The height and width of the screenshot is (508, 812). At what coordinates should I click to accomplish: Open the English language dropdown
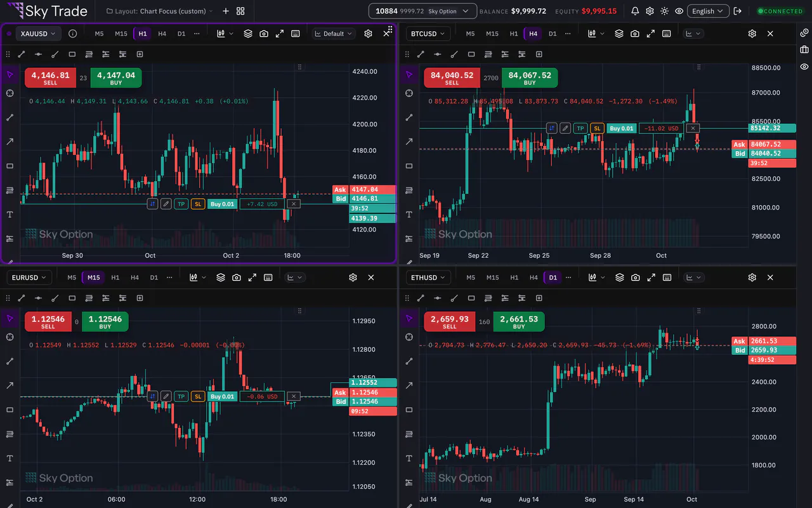tap(707, 11)
